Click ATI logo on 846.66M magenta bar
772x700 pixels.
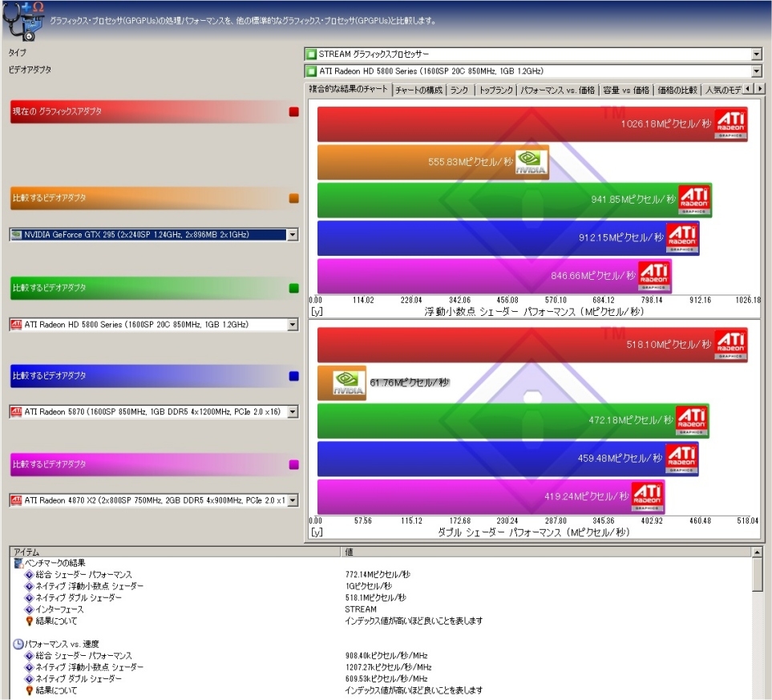pyautogui.click(x=654, y=275)
